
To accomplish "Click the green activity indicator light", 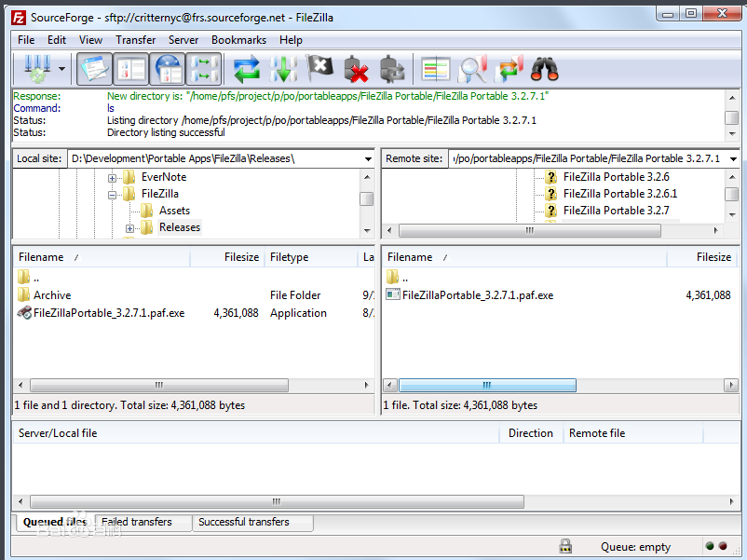I will tap(710, 546).
